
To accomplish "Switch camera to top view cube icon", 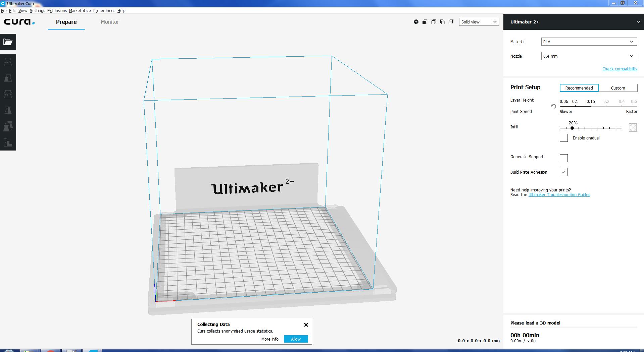I will click(434, 22).
